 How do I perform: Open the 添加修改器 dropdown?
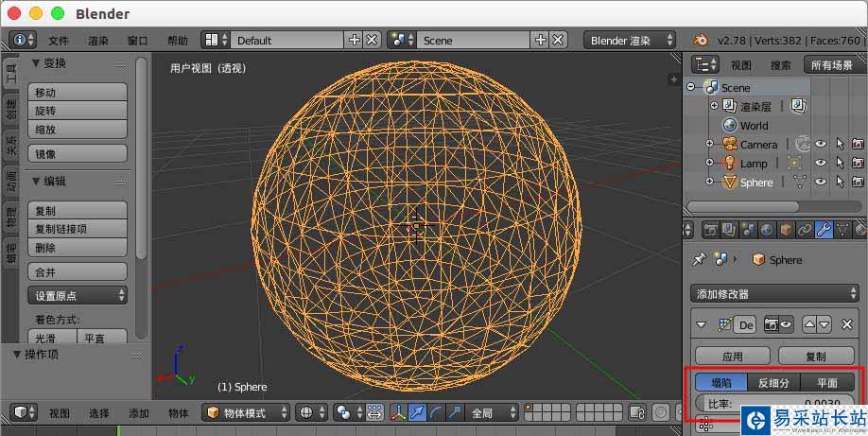(x=774, y=294)
